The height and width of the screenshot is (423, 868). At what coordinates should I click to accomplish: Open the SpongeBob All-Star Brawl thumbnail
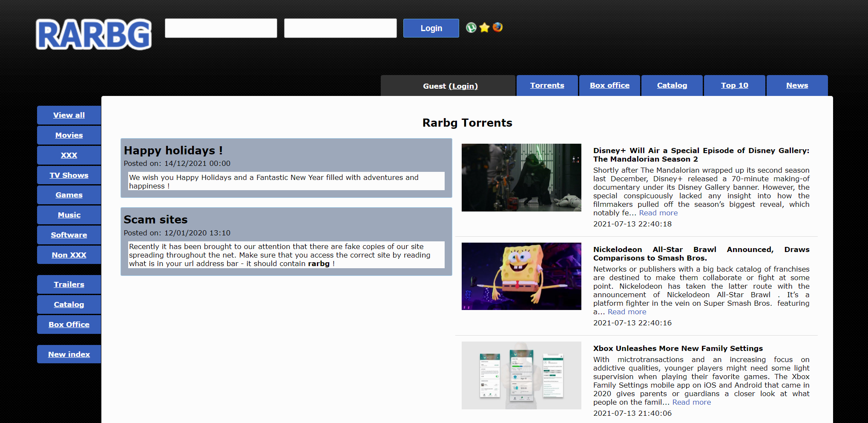pos(521,276)
